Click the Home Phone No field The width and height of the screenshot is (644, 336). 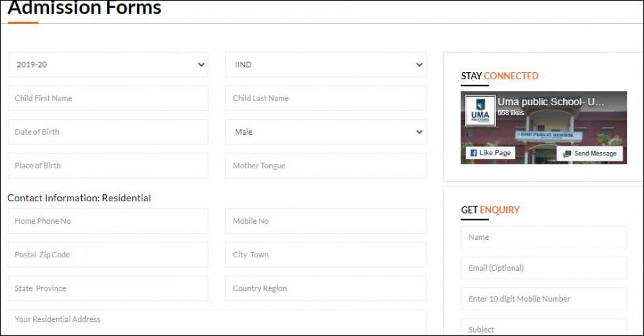[x=108, y=221]
